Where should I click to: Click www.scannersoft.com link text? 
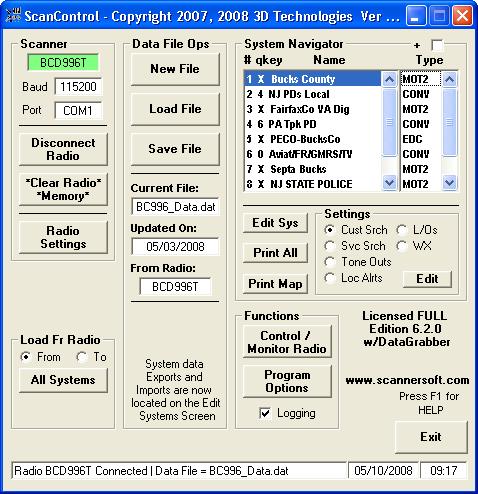click(x=407, y=380)
